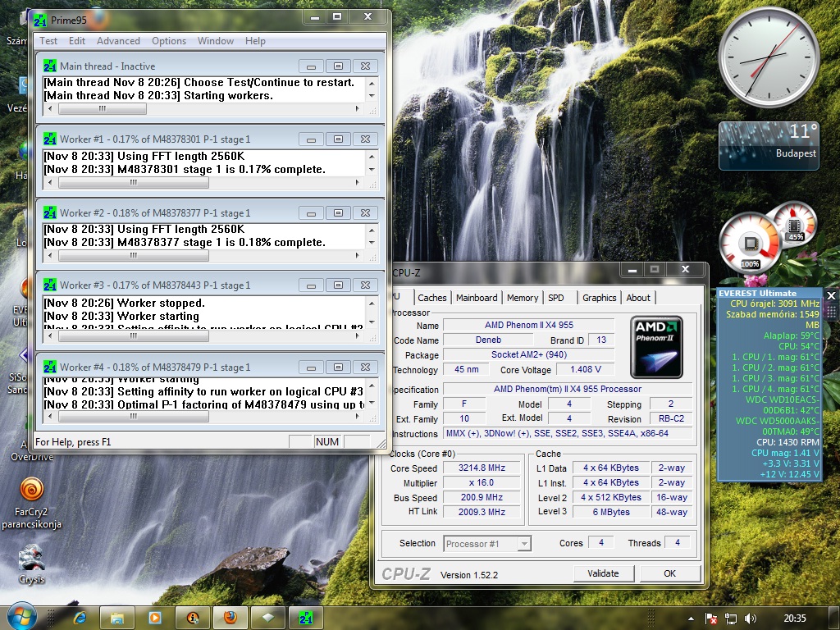Switch to CPU-Z taskbar button
This screenshot has height=630, width=840.
point(268,619)
